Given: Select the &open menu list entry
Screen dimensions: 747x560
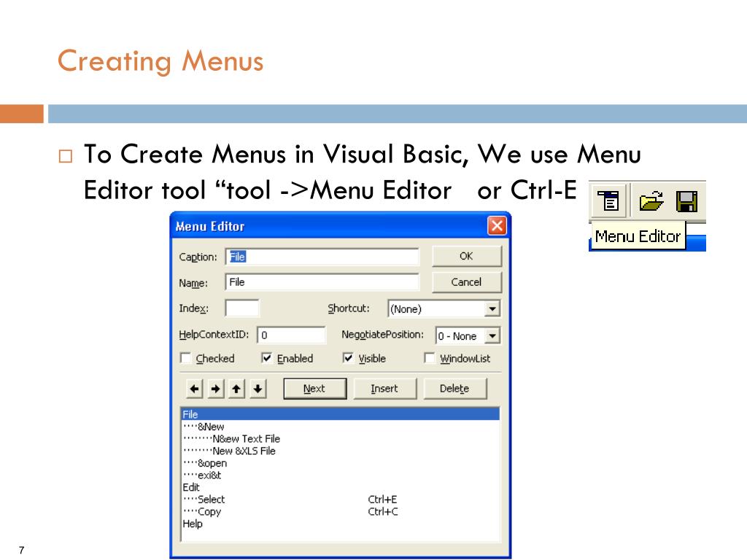Looking at the screenshot, I should [x=341, y=463].
